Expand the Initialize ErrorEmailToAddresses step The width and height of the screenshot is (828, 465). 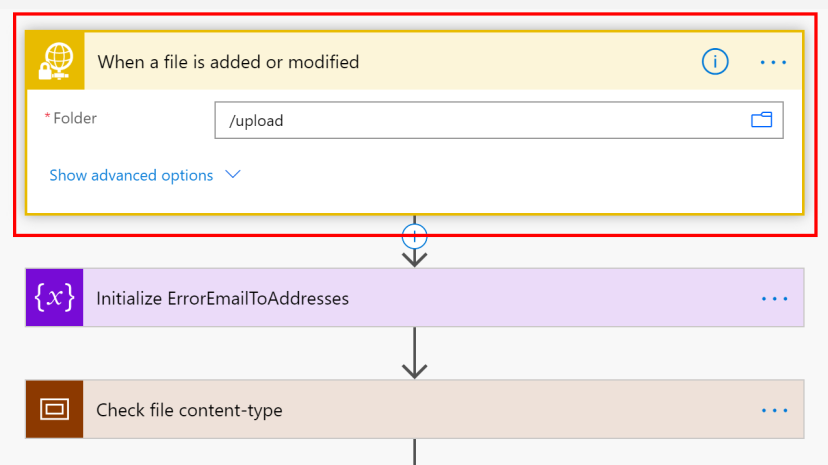(x=400, y=298)
